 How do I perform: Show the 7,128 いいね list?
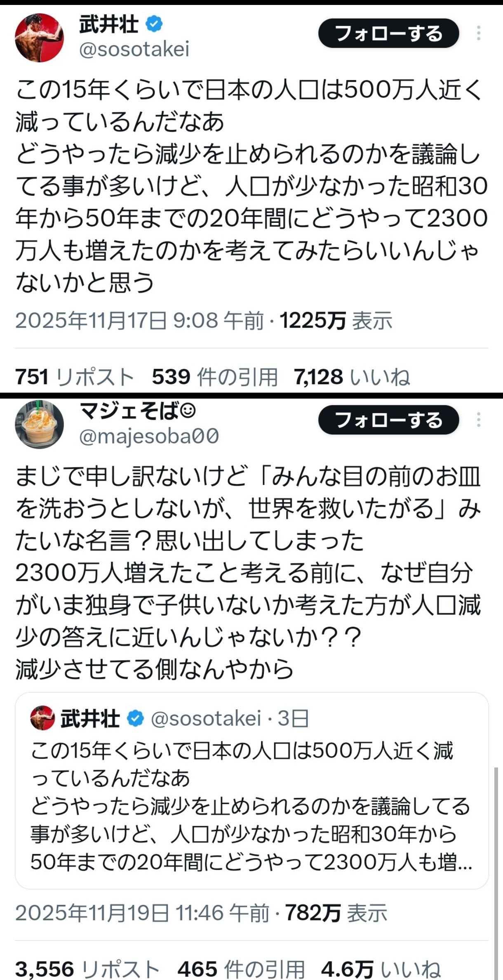(x=352, y=377)
